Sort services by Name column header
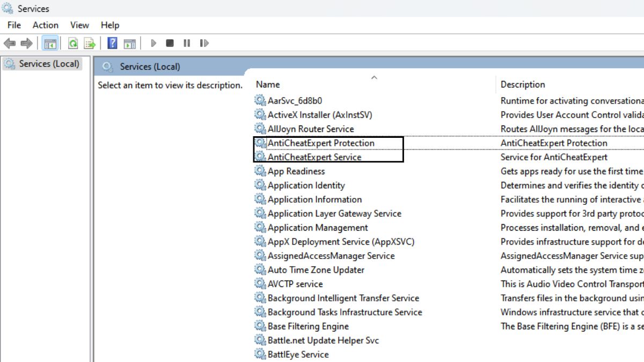This screenshot has width=644, height=362. (268, 85)
